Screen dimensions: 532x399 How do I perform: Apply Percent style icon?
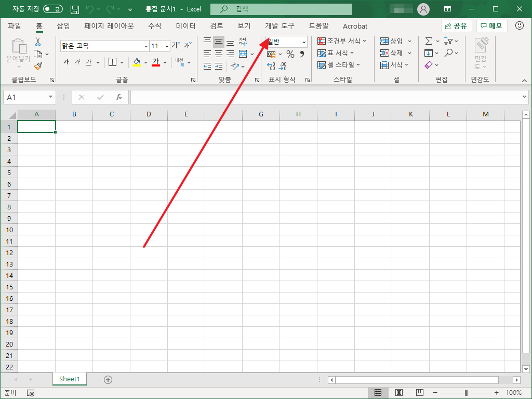290,54
